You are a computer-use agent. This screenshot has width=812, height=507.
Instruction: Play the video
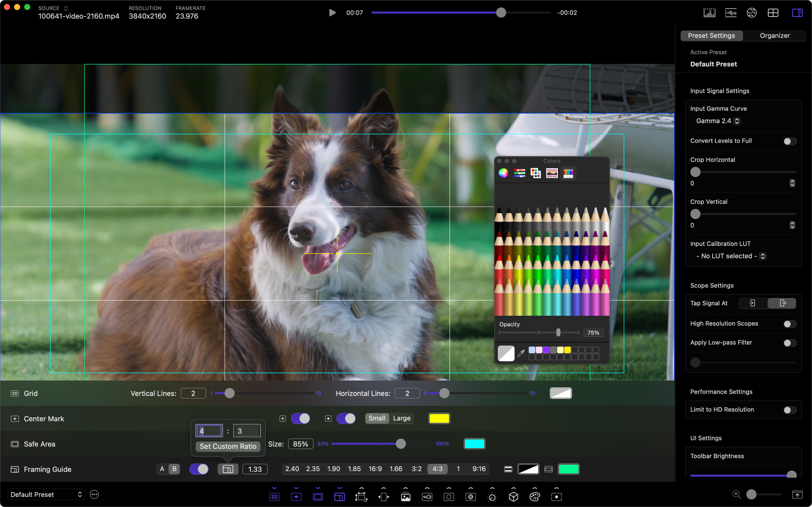[332, 13]
